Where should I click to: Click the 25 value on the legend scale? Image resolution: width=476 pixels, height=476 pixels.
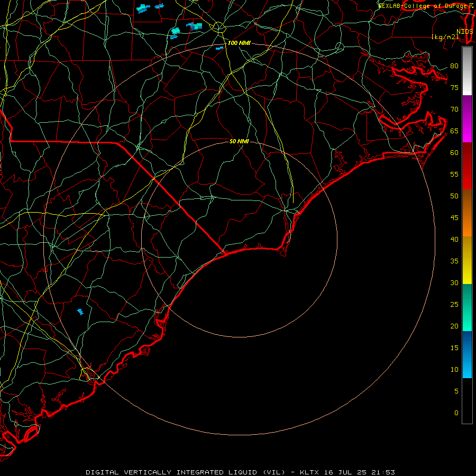(x=454, y=305)
